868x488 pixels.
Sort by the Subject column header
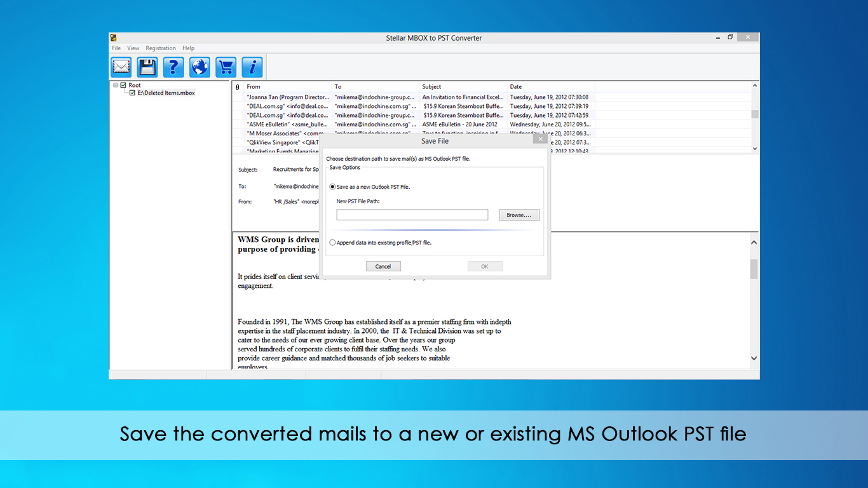(x=463, y=86)
